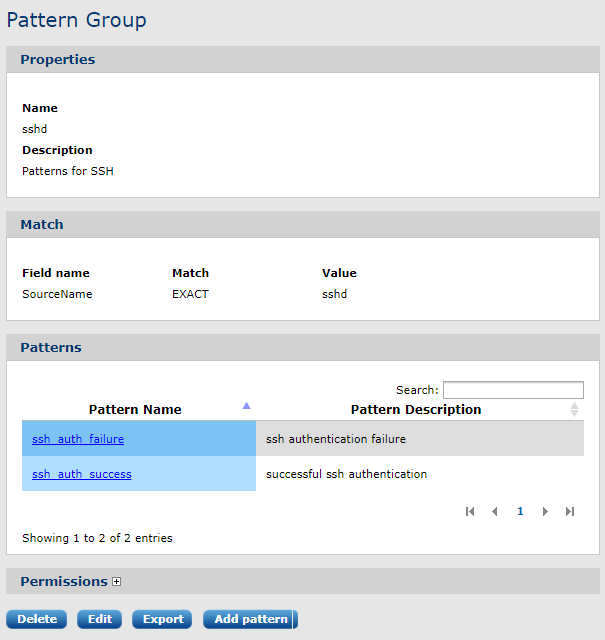Image resolution: width=605 pixels, height=640 pixels.
Task: Click the pattern Search field
Action: point(513,390)
